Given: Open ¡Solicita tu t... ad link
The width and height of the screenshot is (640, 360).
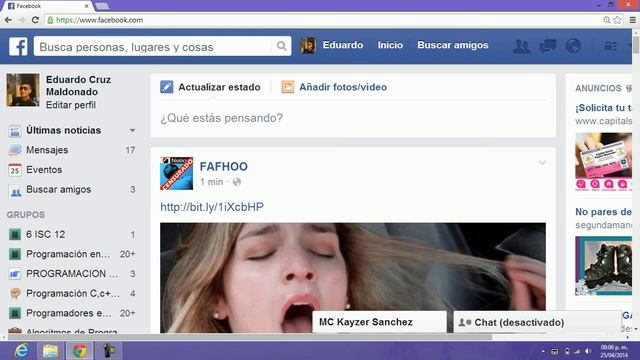Looking at the screenshot, I should pyautogui.click(x=603, y=108).
